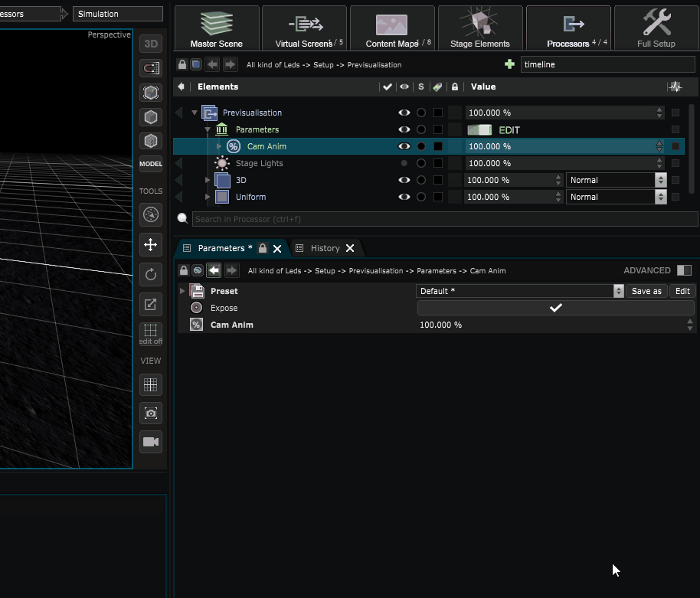This screenshot has width=700, height=598.
Task: Collapse the Parameters tree node
Action: 208,129
